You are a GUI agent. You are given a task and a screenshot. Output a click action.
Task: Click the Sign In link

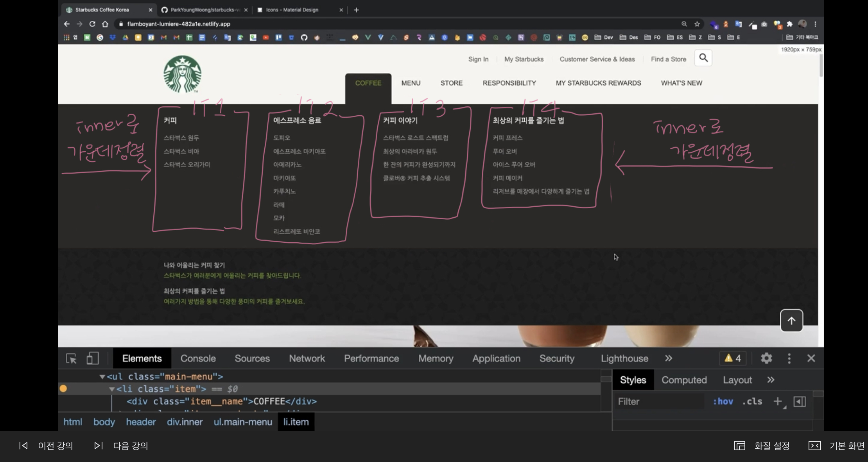(478, 59)
